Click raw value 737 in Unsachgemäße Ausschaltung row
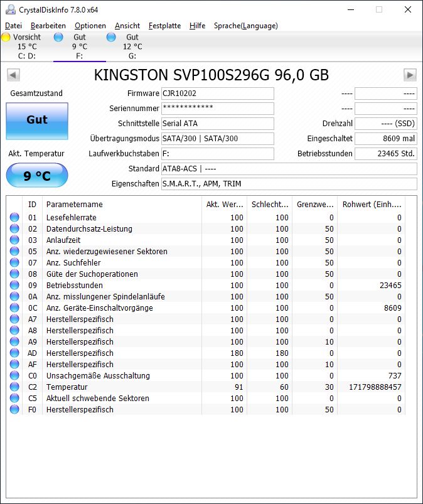This screenshot has width=423, height=504. [x=395, y=376]
